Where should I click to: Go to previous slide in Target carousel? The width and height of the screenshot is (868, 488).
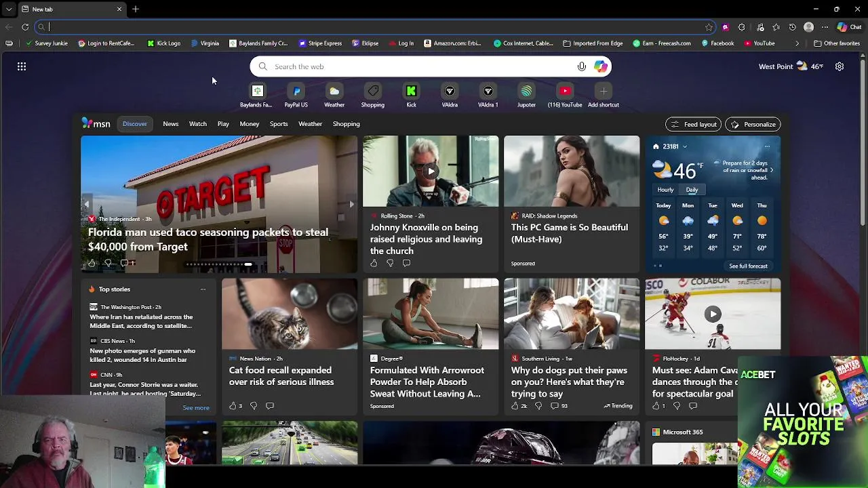pyautogui.click(x=87, y=204)
